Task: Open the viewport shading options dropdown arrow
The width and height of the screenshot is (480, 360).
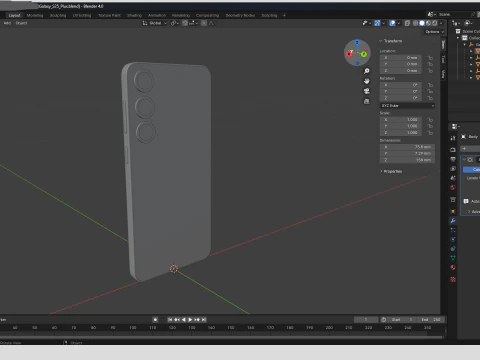Action: [x=441, y=23]
